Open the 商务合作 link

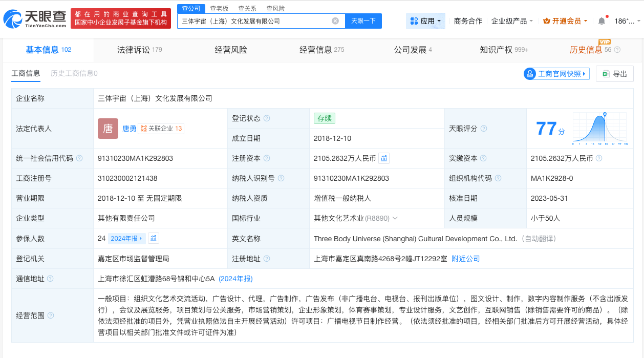coord(468,21)
